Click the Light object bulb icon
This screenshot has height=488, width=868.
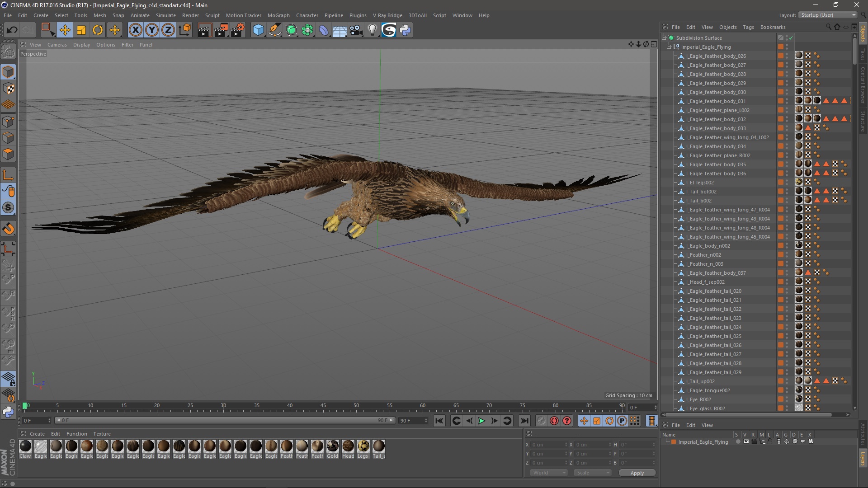coord(372,30)
